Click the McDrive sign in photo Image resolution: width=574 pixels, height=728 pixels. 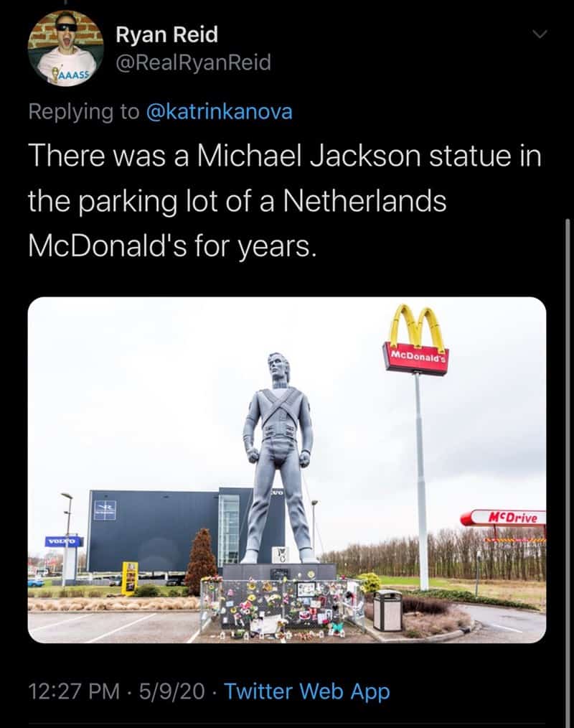tap(504, 518)
